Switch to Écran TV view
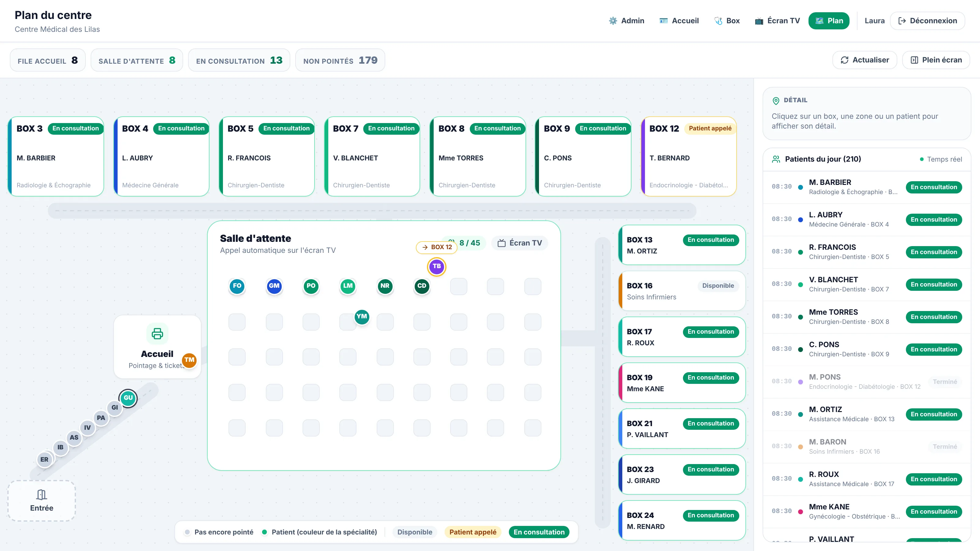980x551 pixels. [777, 21]
